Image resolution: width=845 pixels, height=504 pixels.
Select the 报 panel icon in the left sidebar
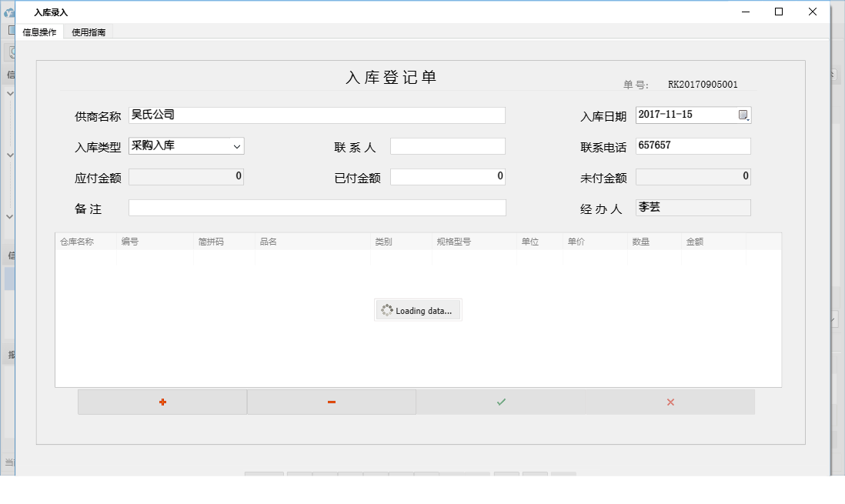tap(11, 352)
